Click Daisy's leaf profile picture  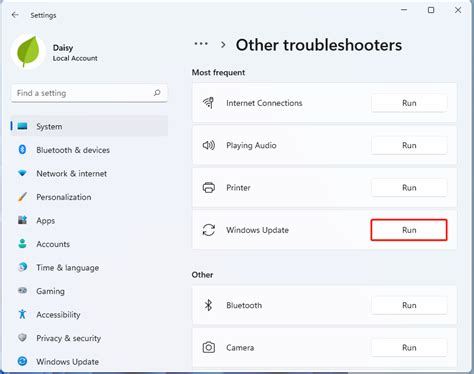click(x=28, y=52)
